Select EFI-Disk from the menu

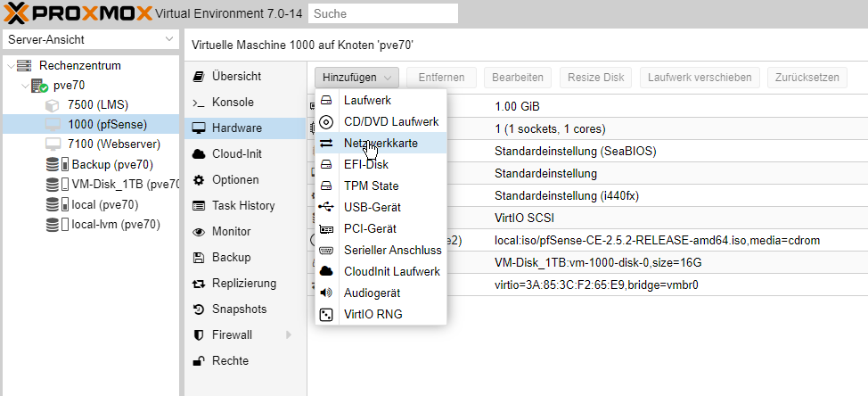(x=381, y=164)
